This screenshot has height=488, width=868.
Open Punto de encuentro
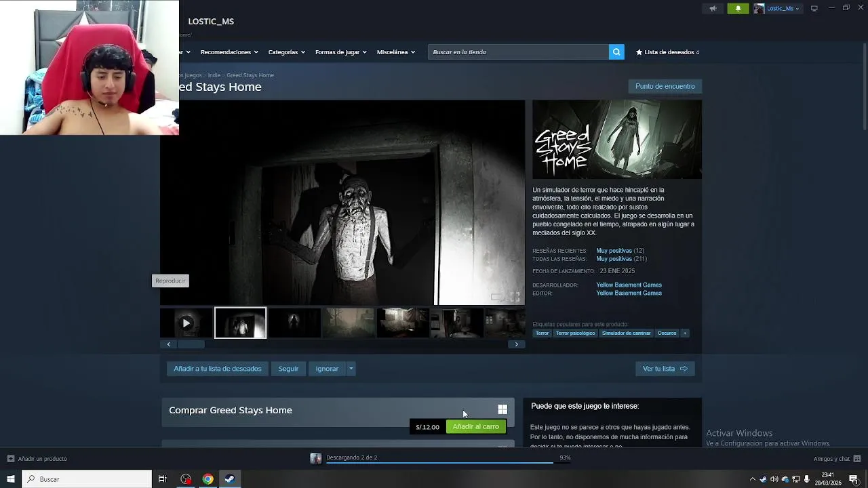pyautogui.click(x=665, y=86)
